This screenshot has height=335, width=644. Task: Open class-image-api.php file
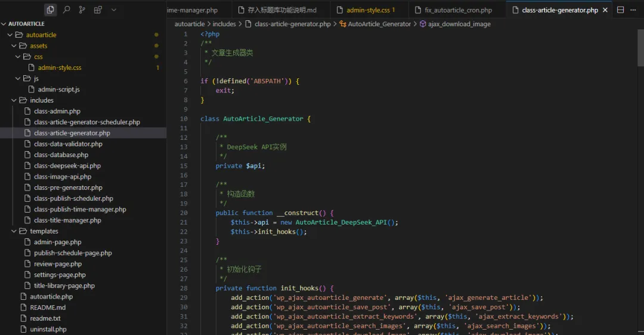[x=63, y=177]
